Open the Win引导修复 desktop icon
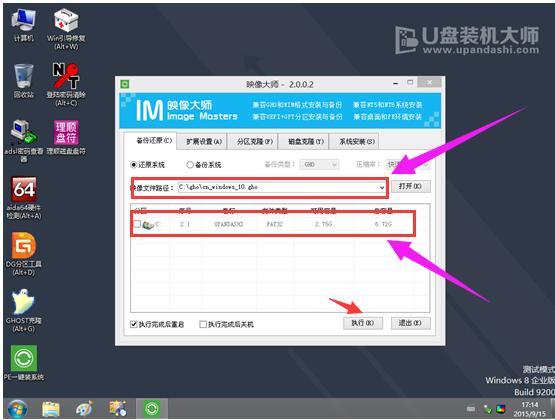Screen dimensions: 555x420 66,29
